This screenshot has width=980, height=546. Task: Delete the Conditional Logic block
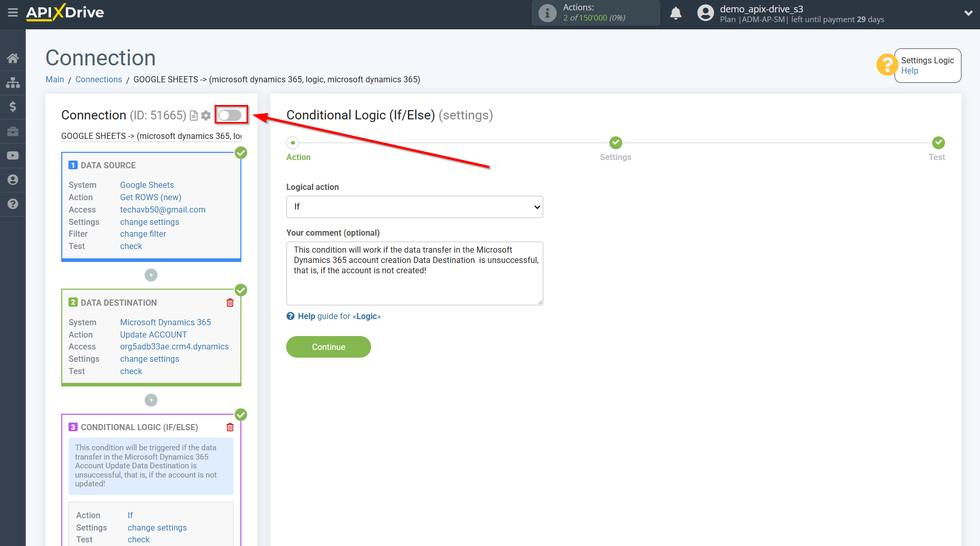230,427
